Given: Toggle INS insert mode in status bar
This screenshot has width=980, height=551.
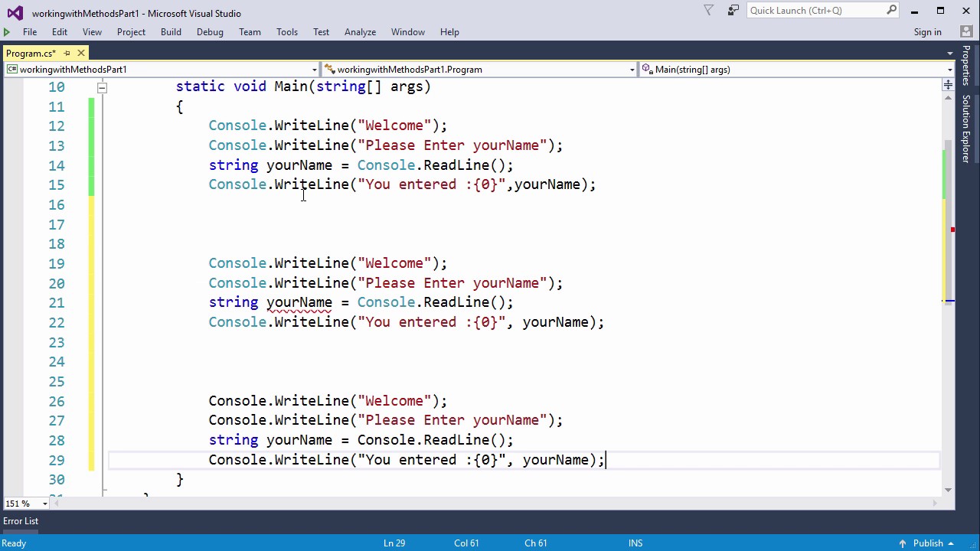Looking at the screenshot, I should 635,543.
